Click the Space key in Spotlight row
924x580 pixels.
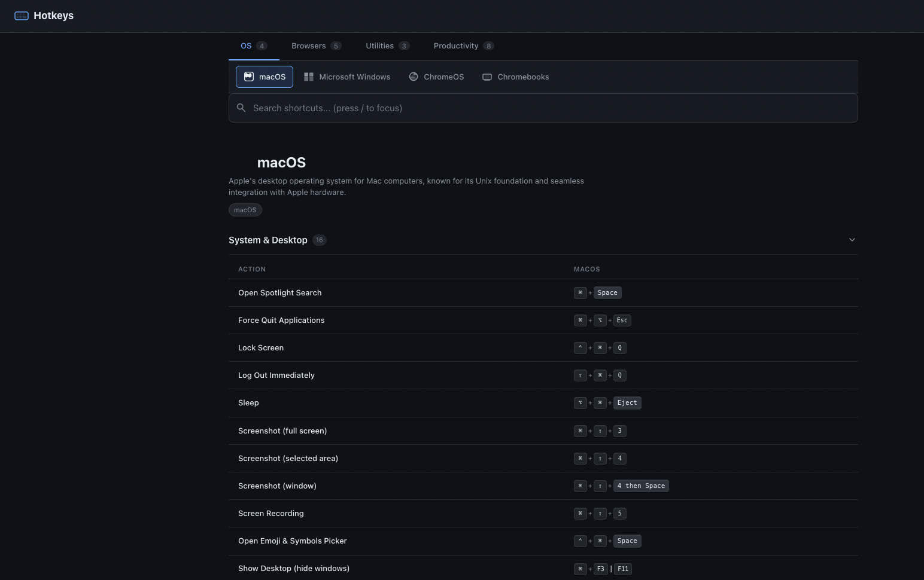pyautogui.click(x=607, y=293)
